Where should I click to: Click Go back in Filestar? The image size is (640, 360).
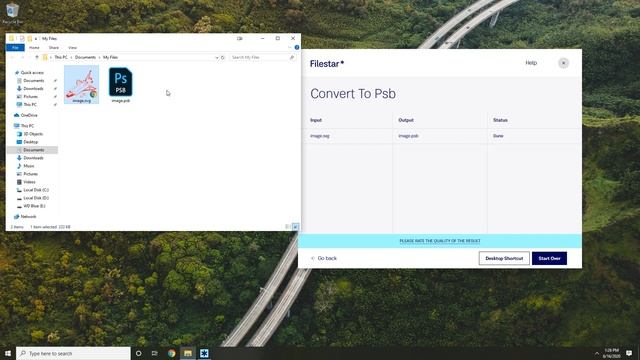pyautogui.click(x=324, y=258)
